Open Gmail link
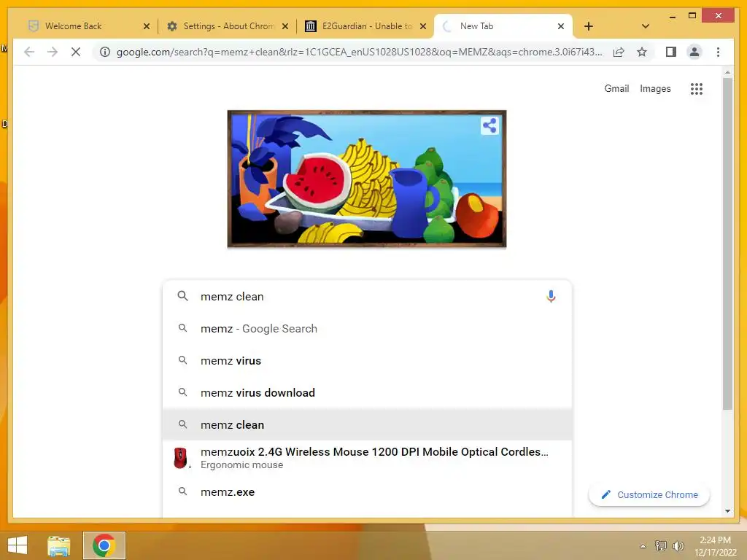This screenshot has height=560, width=747. [x=616, y=88]
